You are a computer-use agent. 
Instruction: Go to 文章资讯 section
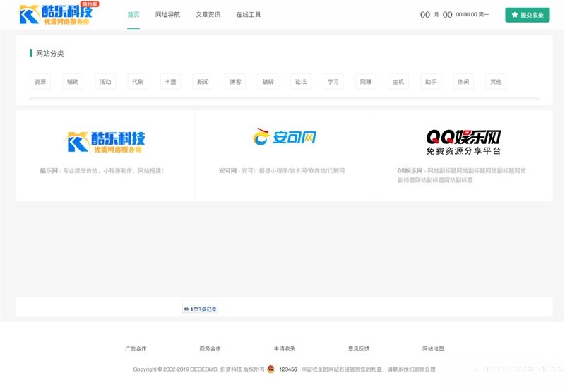208,14
